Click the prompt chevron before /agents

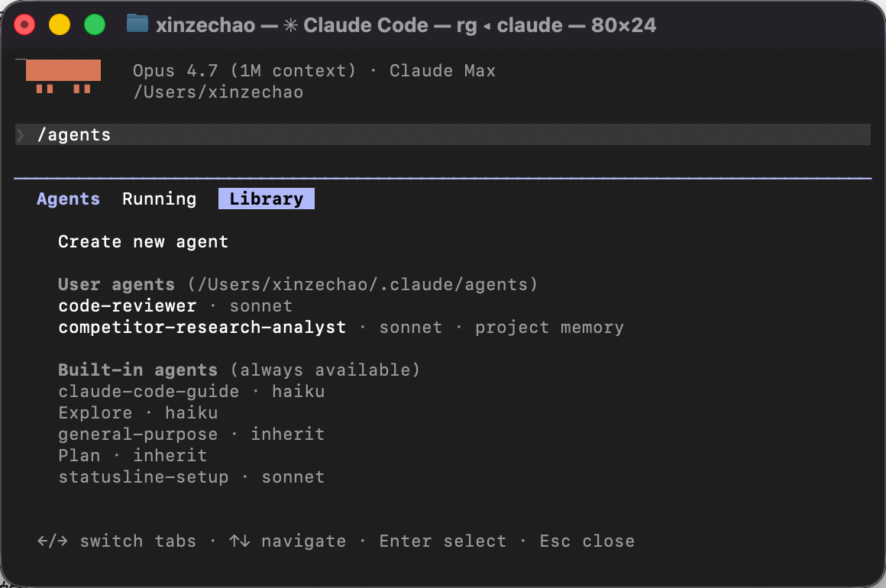[x=21, y=134]
